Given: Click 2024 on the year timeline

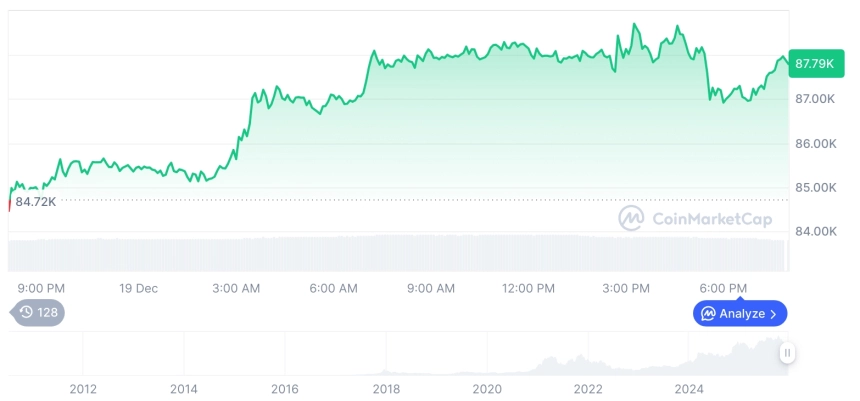Looking at the screenshot, I should point(689,388).
